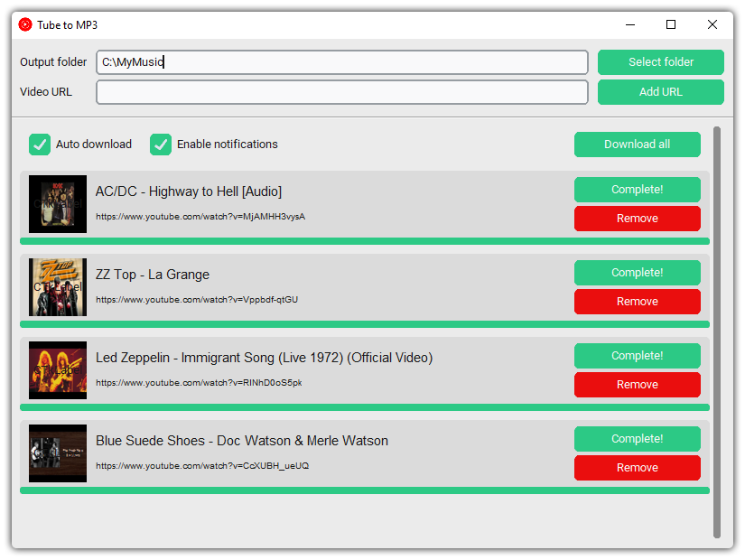This screenshot has height=560, width=745.
Task: Click the vertical scrollbar of the download list
Action: coord(717,332)
